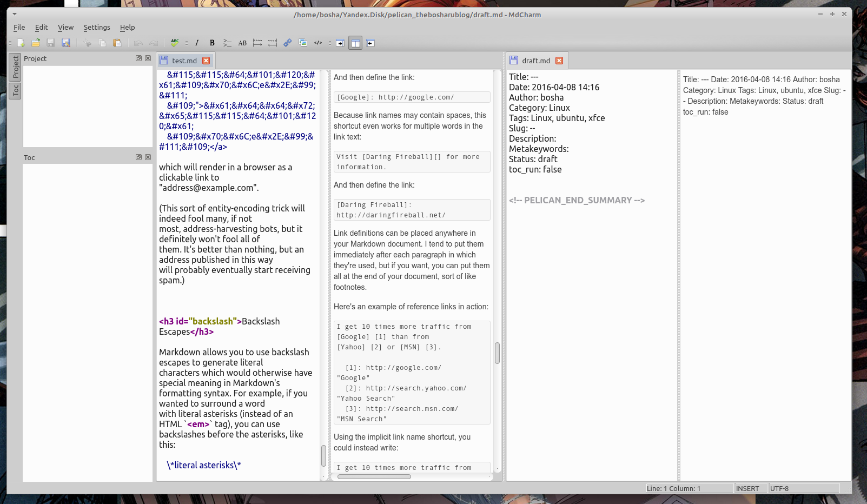Select the draft.md tab
Viewport: 867px width, 504px height.
pos(536,61)
